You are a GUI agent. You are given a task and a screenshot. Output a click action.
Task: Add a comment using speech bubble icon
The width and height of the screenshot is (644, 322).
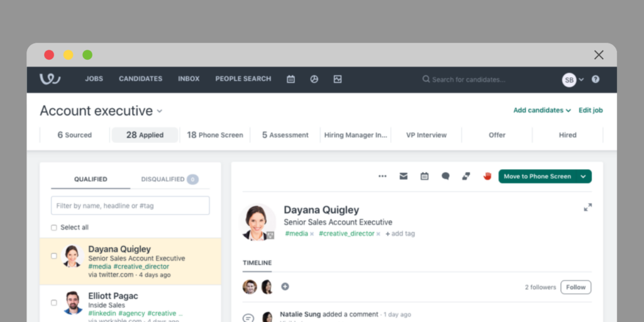click(445, 177)
